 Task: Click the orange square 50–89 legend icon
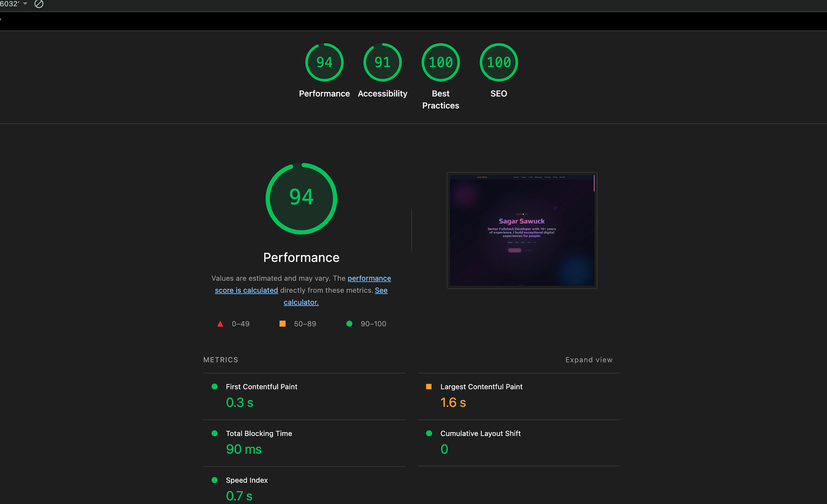tap(283, 324)
